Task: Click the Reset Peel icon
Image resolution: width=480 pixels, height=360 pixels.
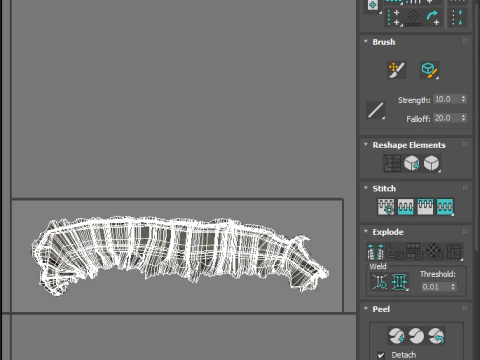Action: [x=436, y=336]
